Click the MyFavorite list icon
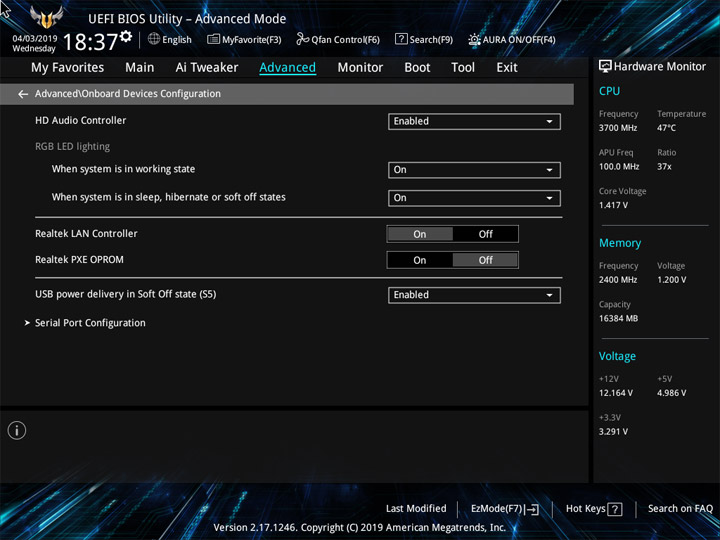 coord(213,39)
